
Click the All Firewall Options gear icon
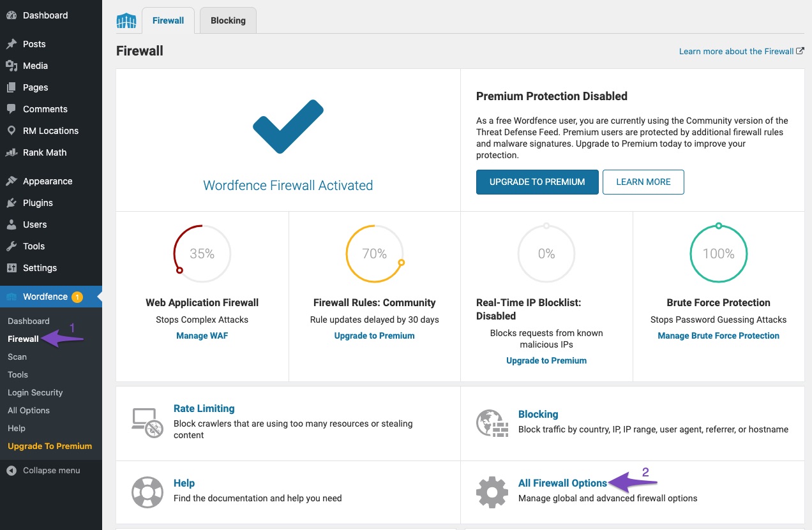point(492,492)
